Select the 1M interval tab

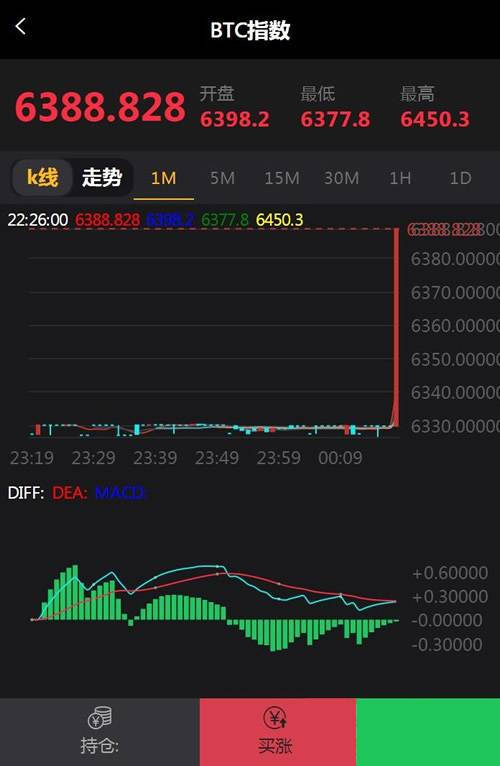point(163,178)
